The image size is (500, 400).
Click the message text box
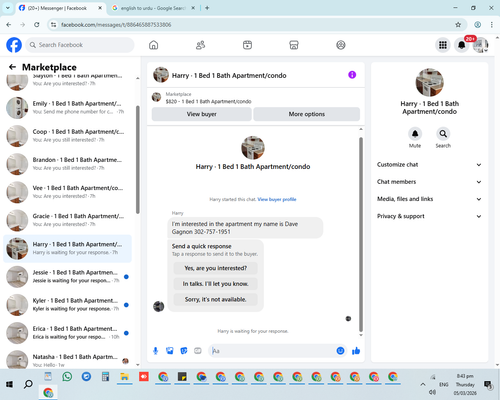(x=273, y=351)
